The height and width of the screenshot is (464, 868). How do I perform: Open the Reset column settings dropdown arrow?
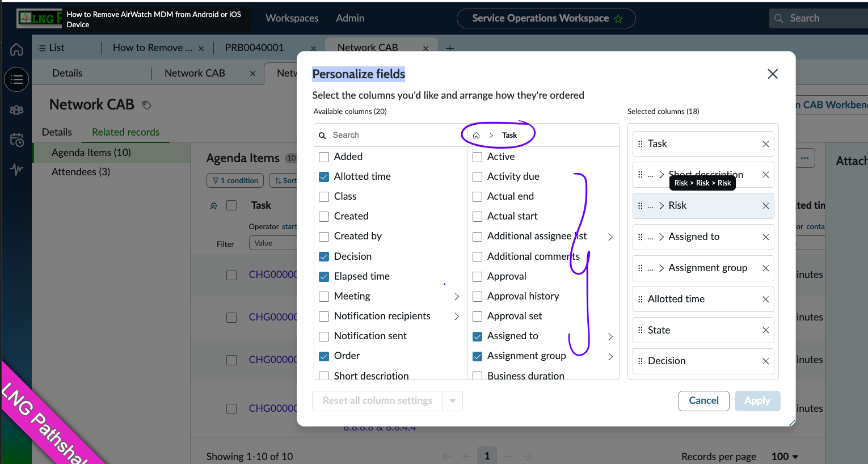coord(452,401)
